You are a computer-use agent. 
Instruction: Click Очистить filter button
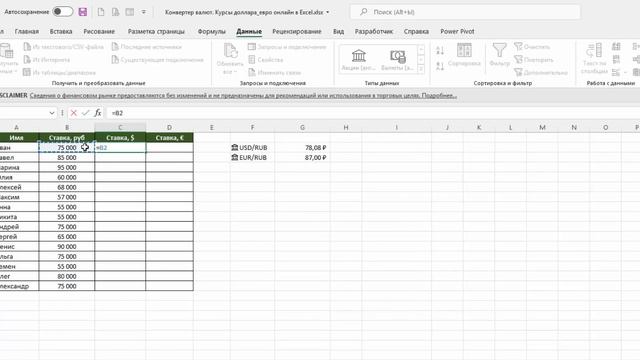click(x=532, y=47)
